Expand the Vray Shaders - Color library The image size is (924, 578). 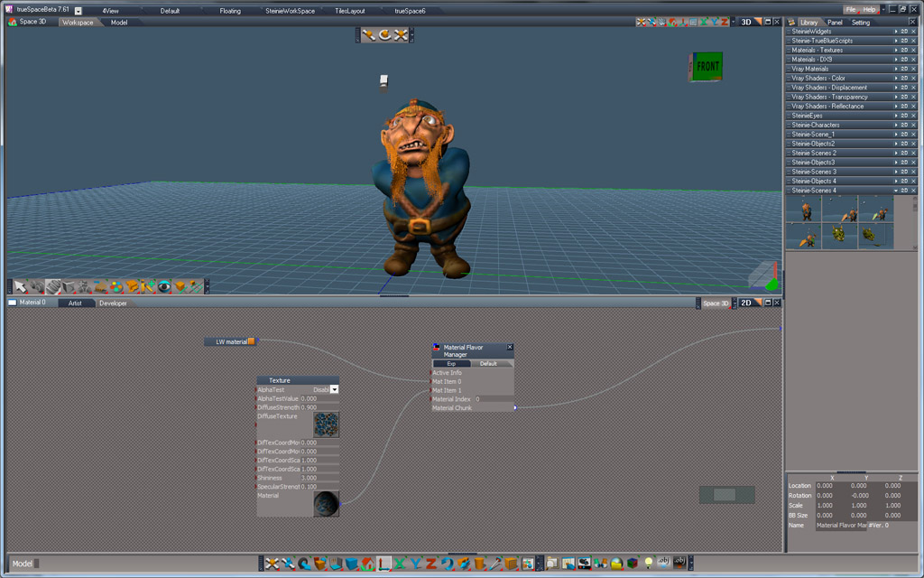(896, 79)
